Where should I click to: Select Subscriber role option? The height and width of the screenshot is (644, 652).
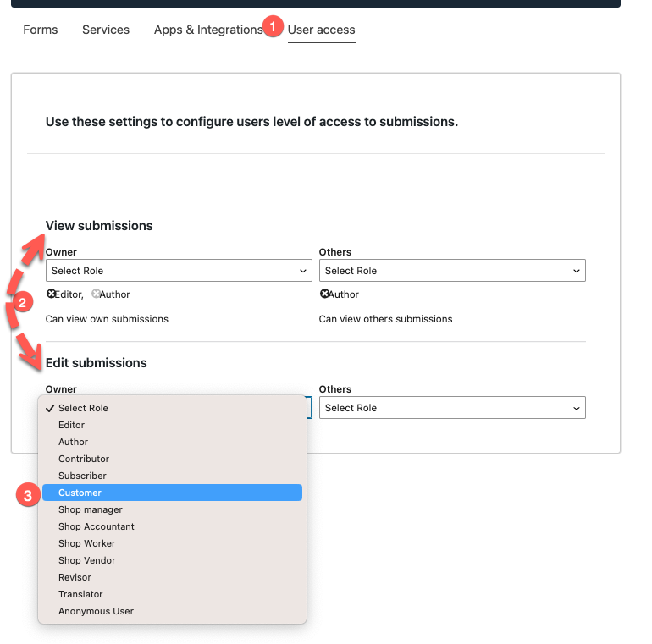[82, 476]
